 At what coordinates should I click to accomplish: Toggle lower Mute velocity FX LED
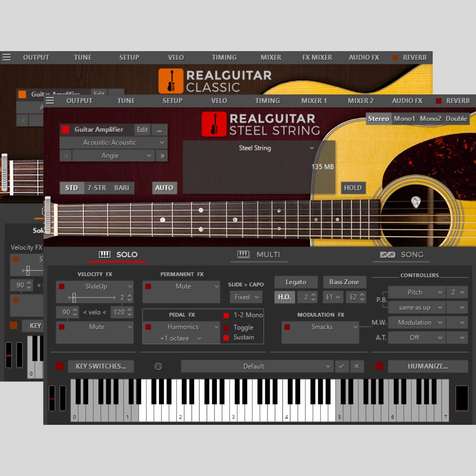[62, 327]
